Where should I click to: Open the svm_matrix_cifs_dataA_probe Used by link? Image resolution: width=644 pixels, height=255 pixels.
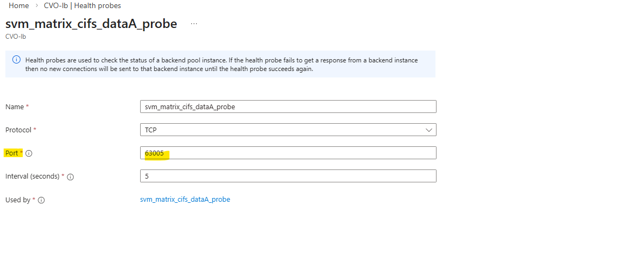point(185,200)
